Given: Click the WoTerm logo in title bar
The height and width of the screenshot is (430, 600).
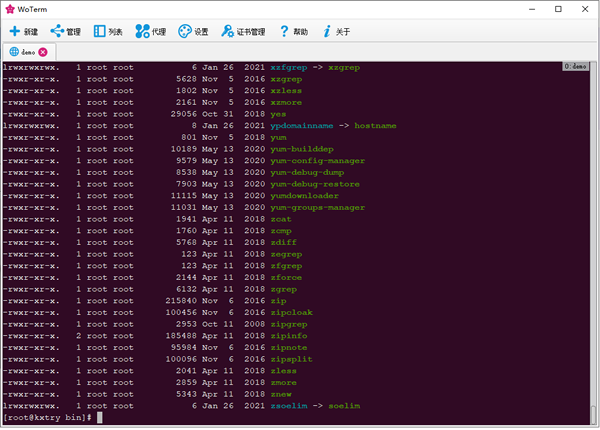Looking at the screenshot, I should click(x=10, y=9).
